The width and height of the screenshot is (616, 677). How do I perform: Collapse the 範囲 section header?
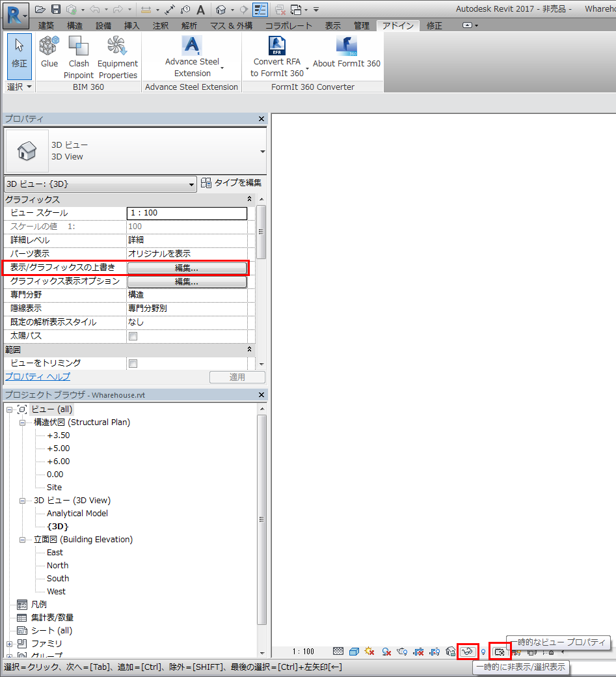coord(249,350)
